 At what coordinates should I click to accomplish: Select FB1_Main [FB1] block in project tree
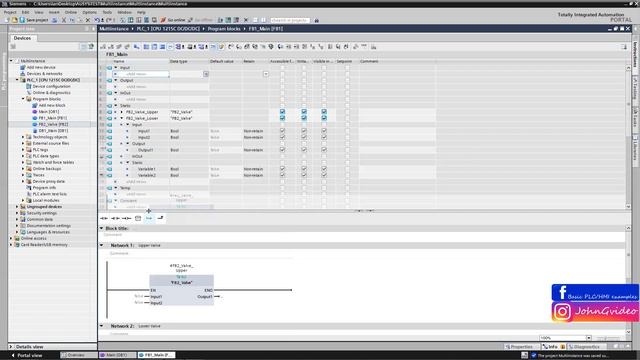tap(52, 118)
